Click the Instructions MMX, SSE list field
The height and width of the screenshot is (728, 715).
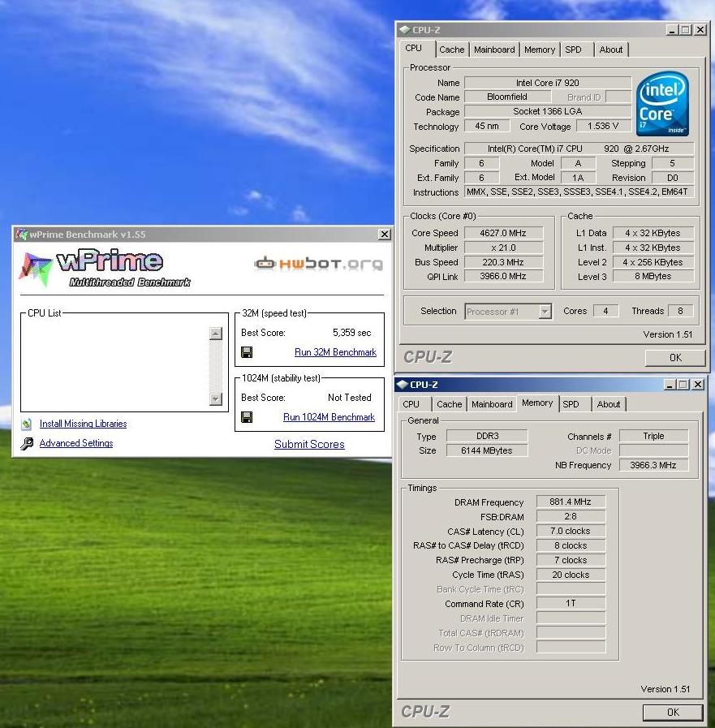click(579, 192)
